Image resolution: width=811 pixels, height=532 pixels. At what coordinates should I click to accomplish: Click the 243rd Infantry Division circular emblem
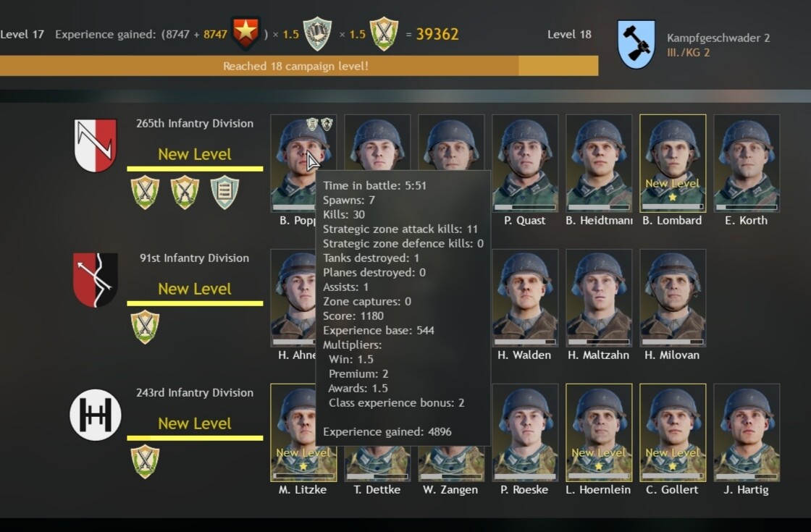(x=95, y=415)
